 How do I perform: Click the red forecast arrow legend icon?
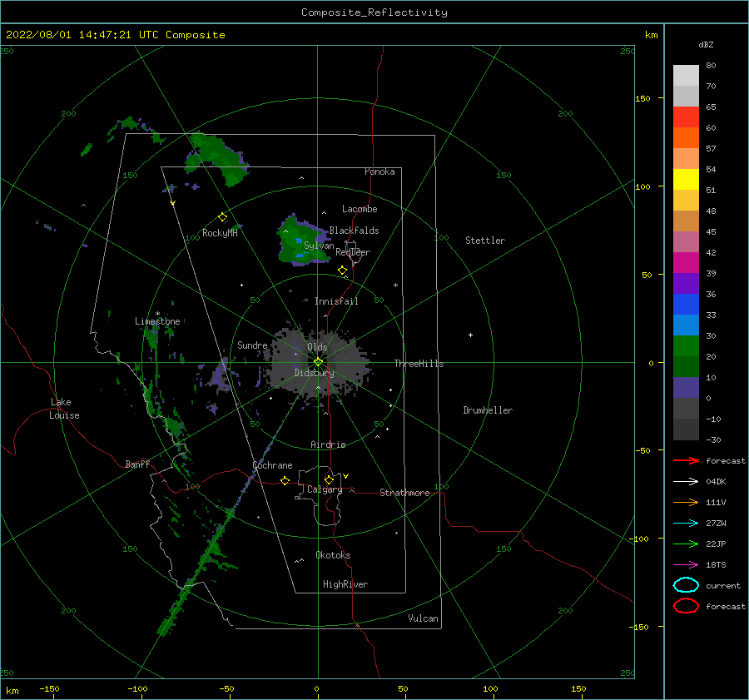click(x=686, y=460)
